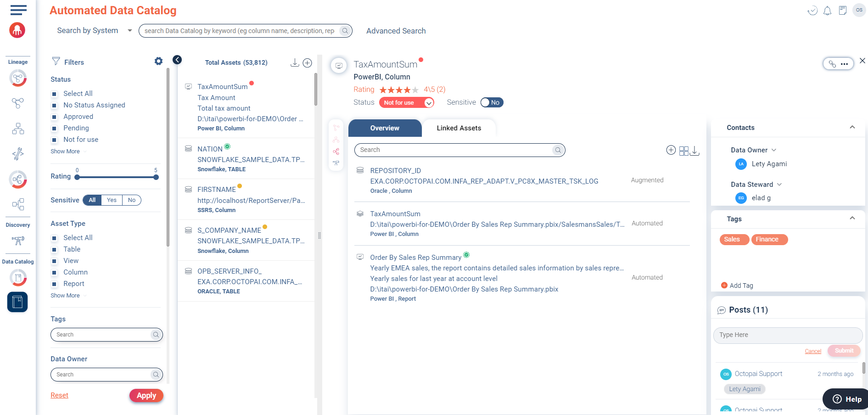
Task: Check the Table asset type checkbox
Action: click(x=54, y=250)
